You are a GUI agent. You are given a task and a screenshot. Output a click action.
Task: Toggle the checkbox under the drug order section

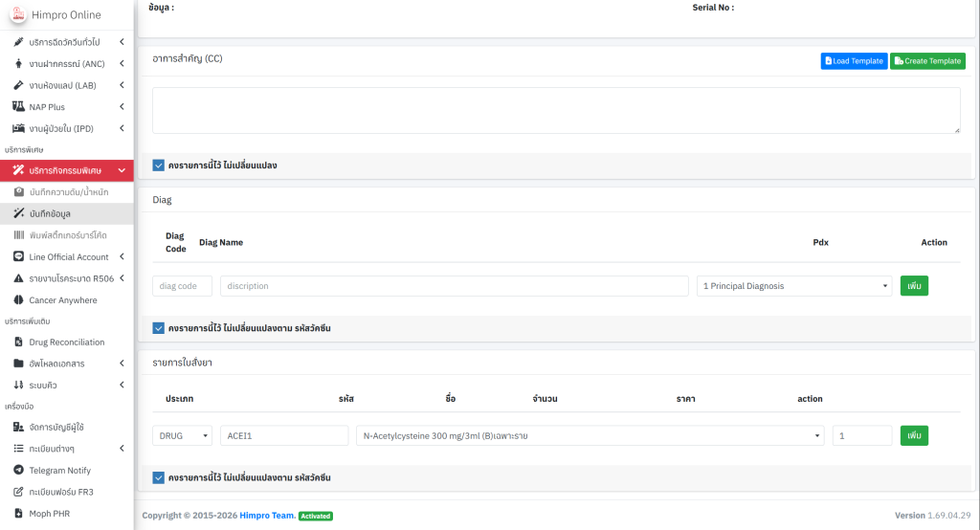pyautogui.click(x=159, y=477)
